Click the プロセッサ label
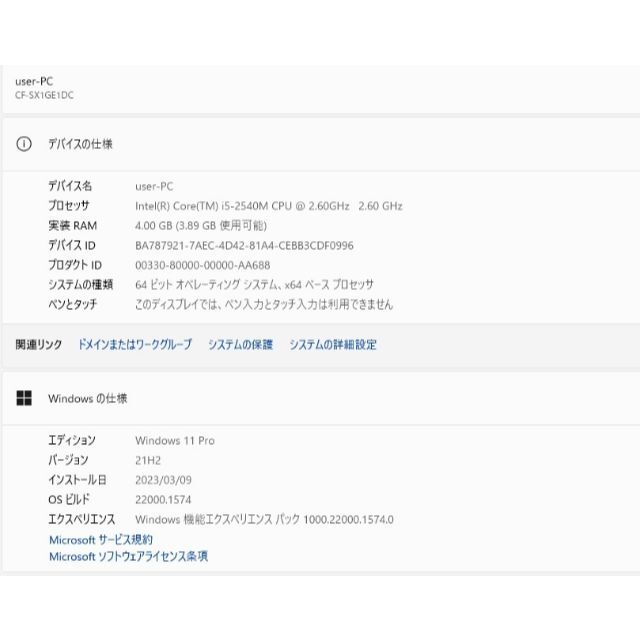This screenshot has height=640, width=640. coord(69,205)
